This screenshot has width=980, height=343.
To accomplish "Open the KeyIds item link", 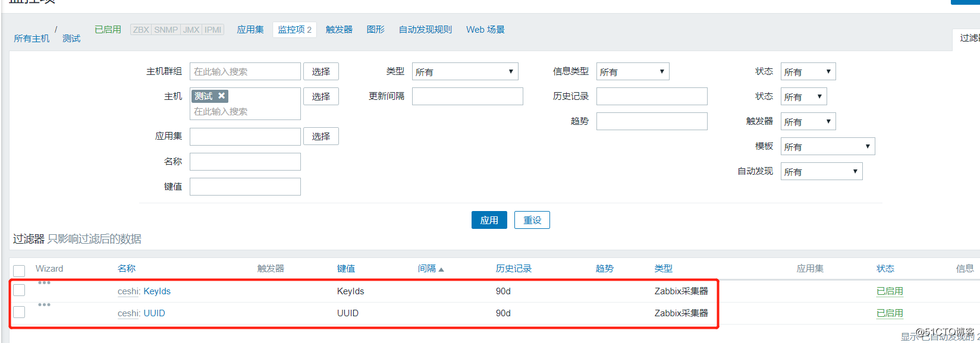I will 157,291.
